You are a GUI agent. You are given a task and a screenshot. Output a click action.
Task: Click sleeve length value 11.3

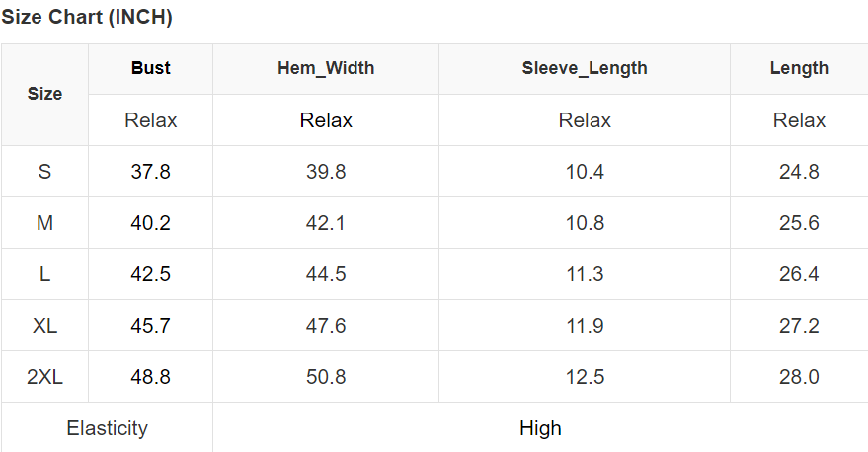(585, 274)
